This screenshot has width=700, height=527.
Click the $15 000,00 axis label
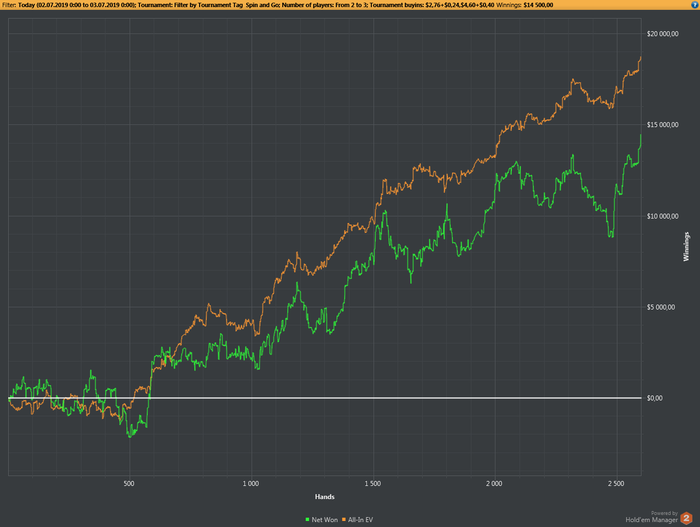[x=662, y=125]
